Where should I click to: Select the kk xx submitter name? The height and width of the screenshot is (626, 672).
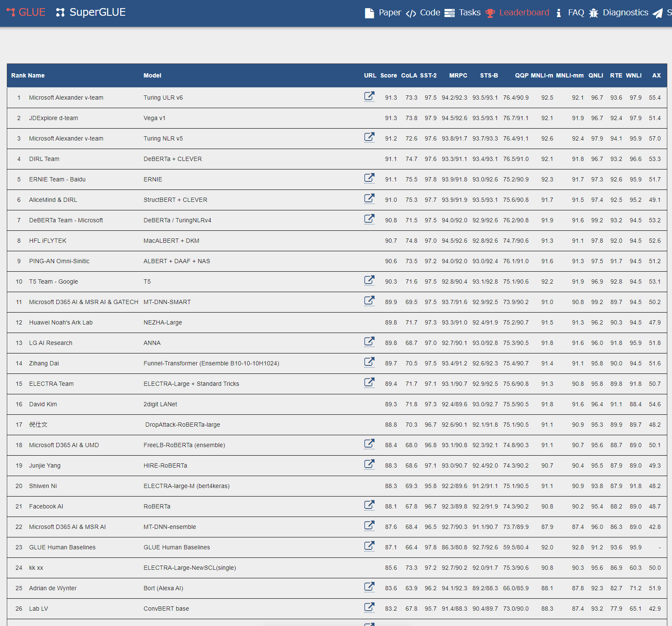pos(36,568)
